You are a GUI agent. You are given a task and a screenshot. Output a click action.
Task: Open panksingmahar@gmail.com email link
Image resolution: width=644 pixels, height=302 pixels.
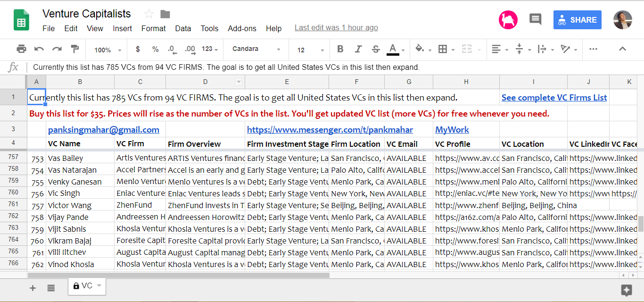(104, 129)
